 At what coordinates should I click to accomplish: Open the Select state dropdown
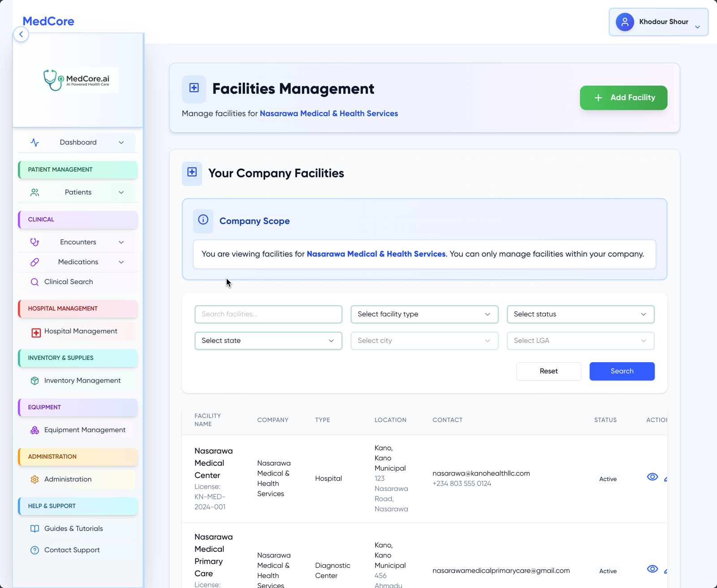click(268, 341)
